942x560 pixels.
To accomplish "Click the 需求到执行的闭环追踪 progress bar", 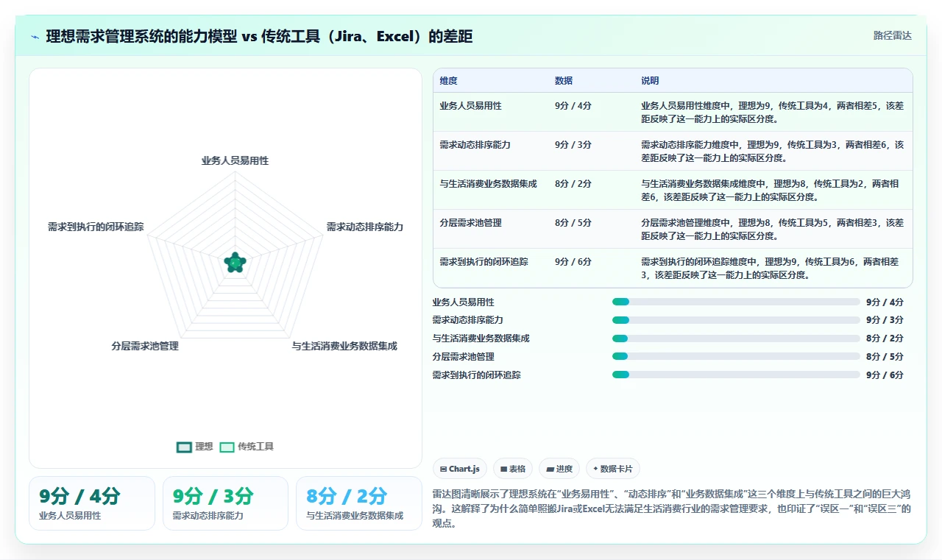I will tap(736, 375).
